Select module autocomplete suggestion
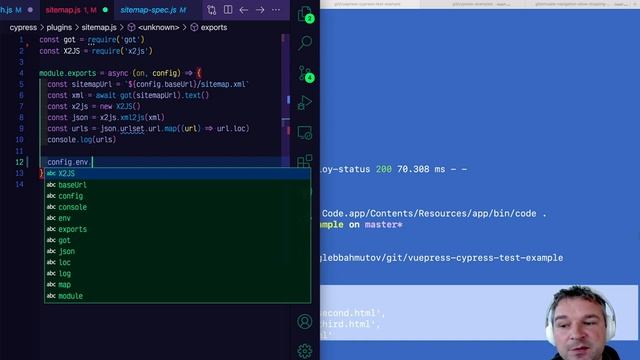Image resolution: width=640 pixels, height=360 pixels. [x=177, y=296]
